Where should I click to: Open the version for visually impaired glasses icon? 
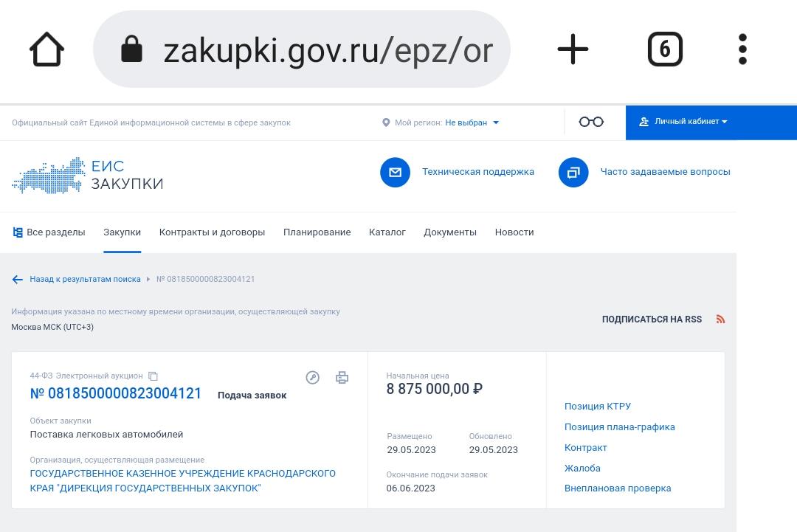592,121
